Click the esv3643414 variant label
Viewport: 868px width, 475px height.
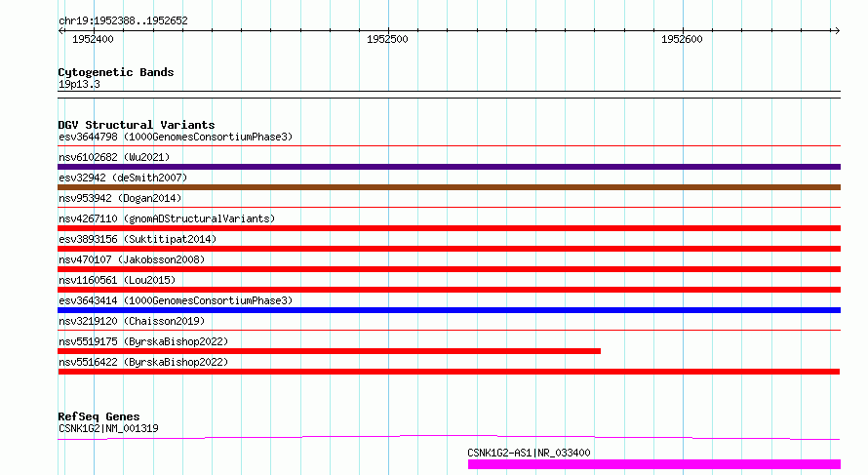coord(176,300)
